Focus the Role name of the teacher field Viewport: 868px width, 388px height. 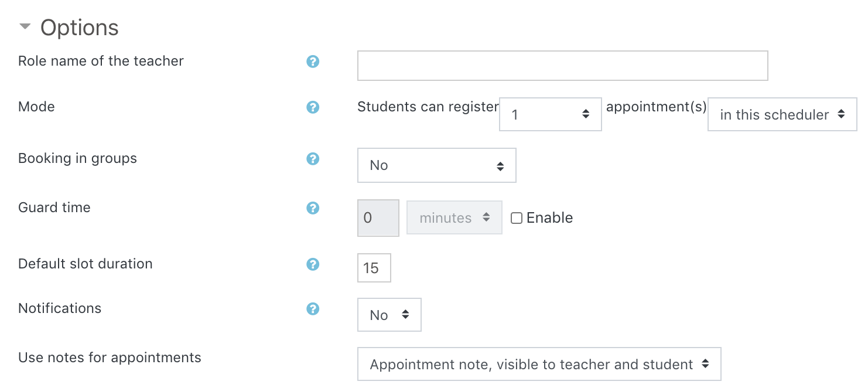(x=562, y=66)
